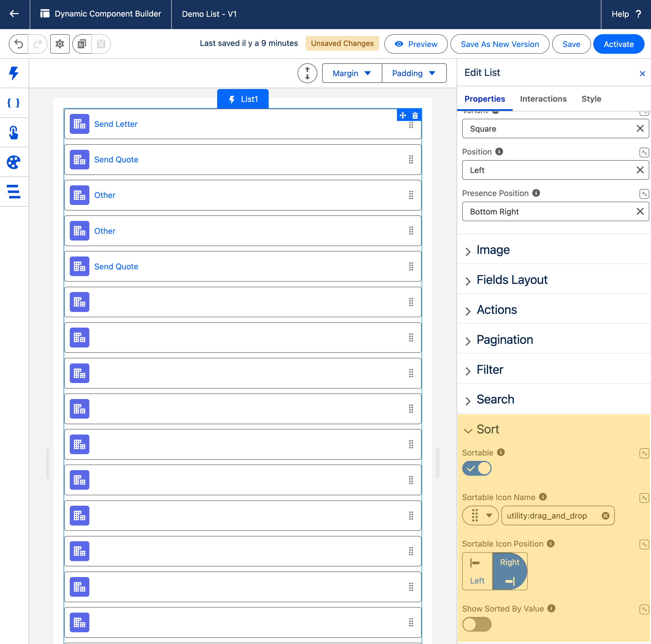Set sortable icon position to Left
The width and height of the screenshot is (651, 644).
pos(477,571)
